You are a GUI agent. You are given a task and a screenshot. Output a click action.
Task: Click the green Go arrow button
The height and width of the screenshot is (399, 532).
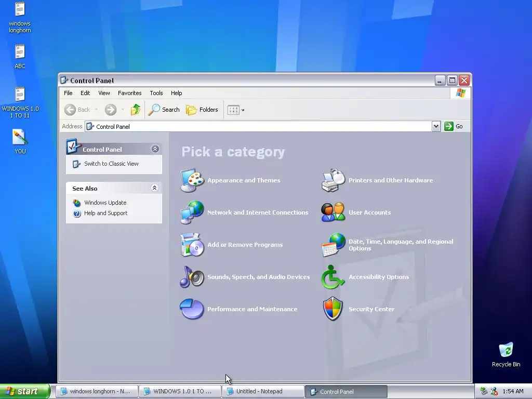coord(449,126)
